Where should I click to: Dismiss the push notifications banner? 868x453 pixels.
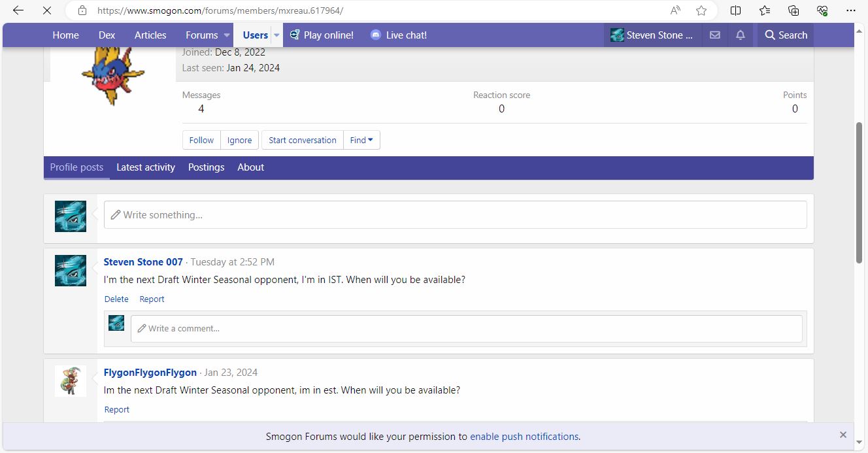coord(843,435)
